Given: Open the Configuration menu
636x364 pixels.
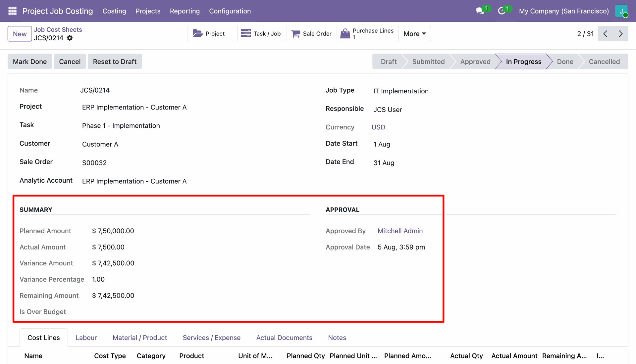Looking at the screenshot, I should (x=230, y=11).
